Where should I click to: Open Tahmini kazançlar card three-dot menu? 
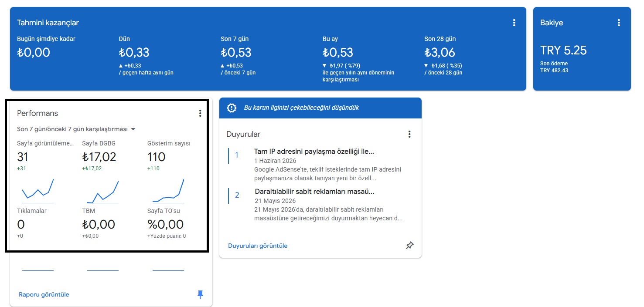[514, 23]
